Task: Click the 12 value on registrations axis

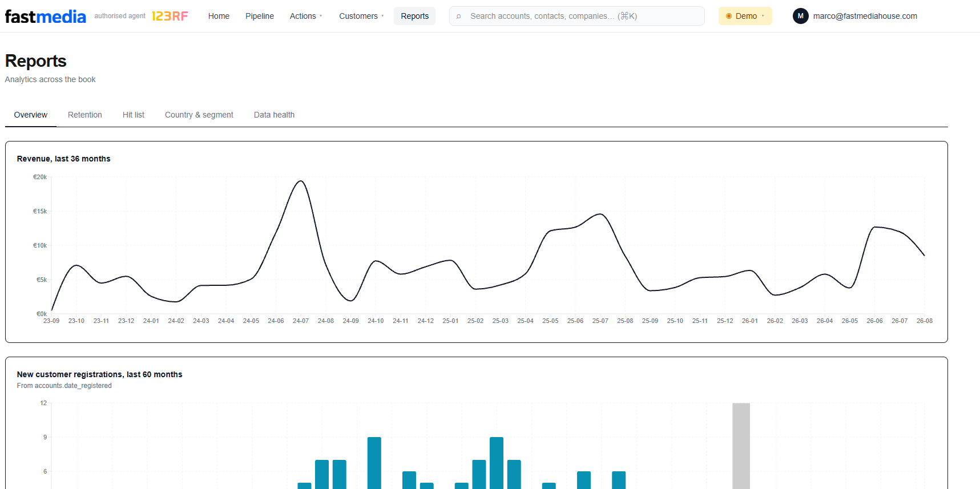Action: point(43,403)
